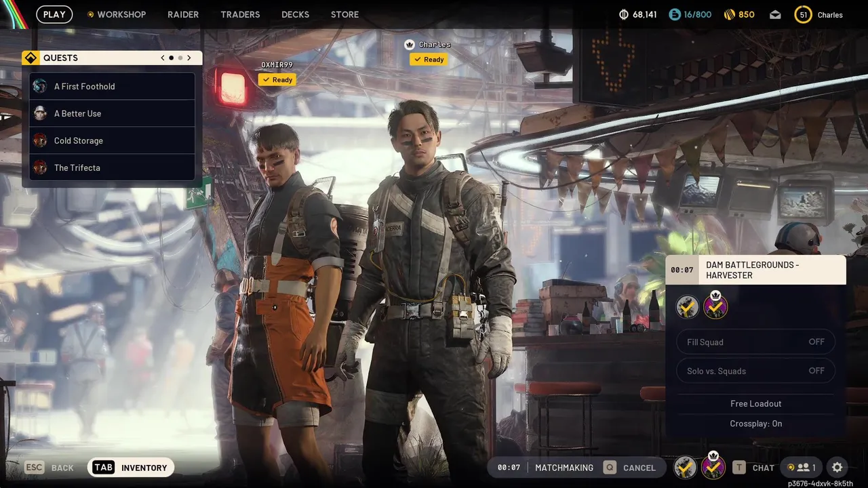Click the level 51 player badge
Image resolution: width=868 pixels, height=488 pixels.
(x=803, y=14)
